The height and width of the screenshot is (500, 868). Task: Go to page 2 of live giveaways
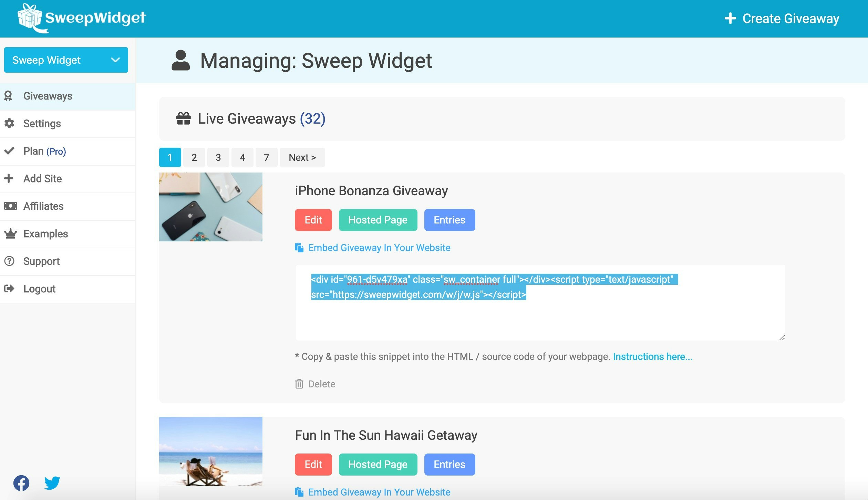pos(194,157)
